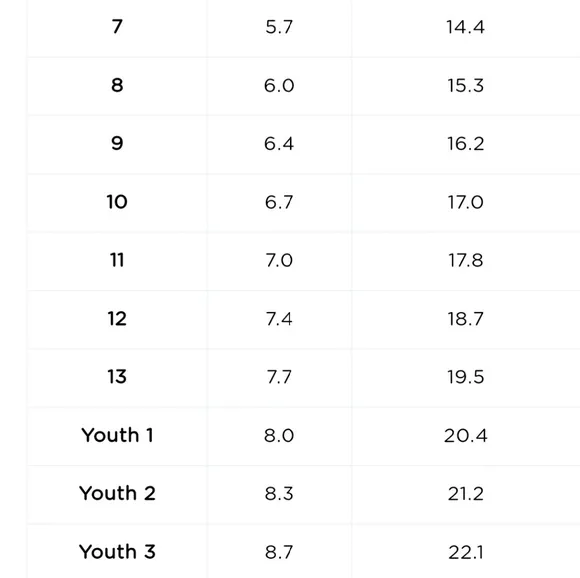This screenshot has width=580, height=578.
Task: Select the size 9 row label
Action: click(x=117, y=143)
